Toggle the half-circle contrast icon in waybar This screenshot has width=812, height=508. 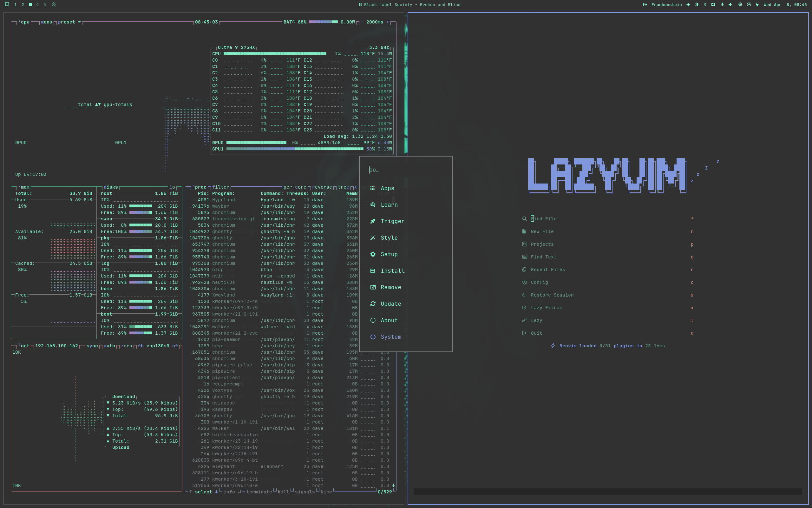(x=697, y=5)
